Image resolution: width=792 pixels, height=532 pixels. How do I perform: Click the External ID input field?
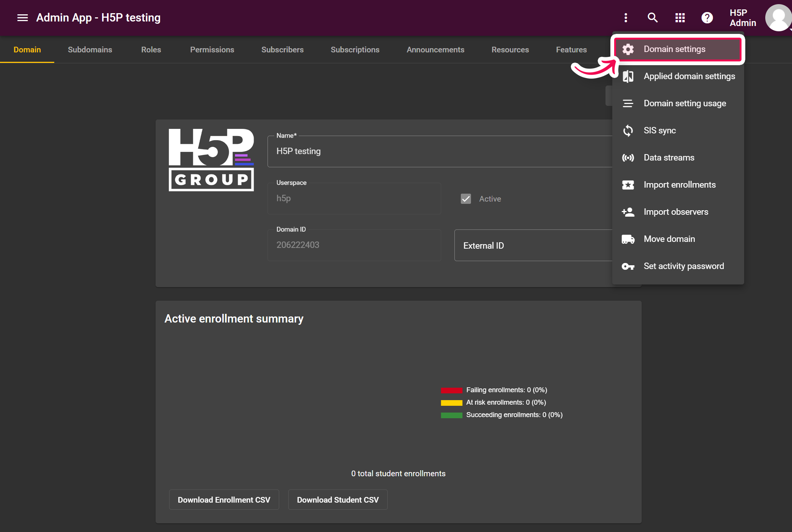527,245
